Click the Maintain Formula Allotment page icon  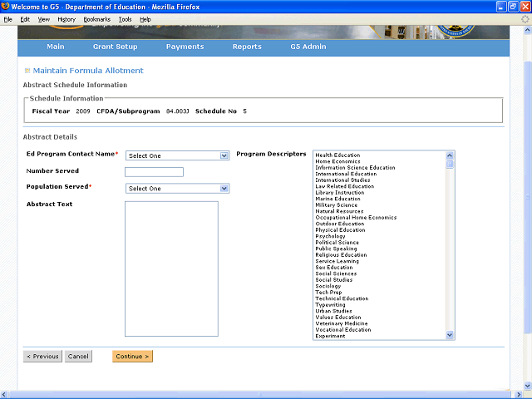tap(27, 71)
